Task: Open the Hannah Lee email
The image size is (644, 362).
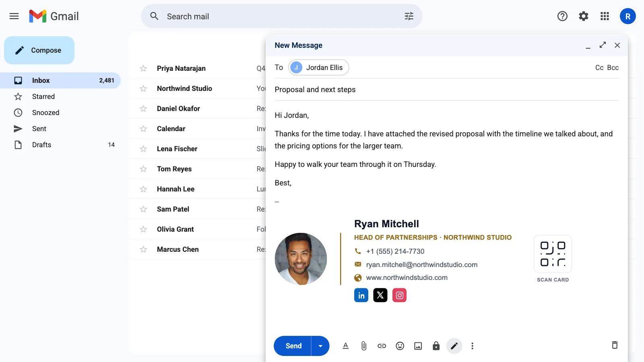Action: click(x=197, y=189)
